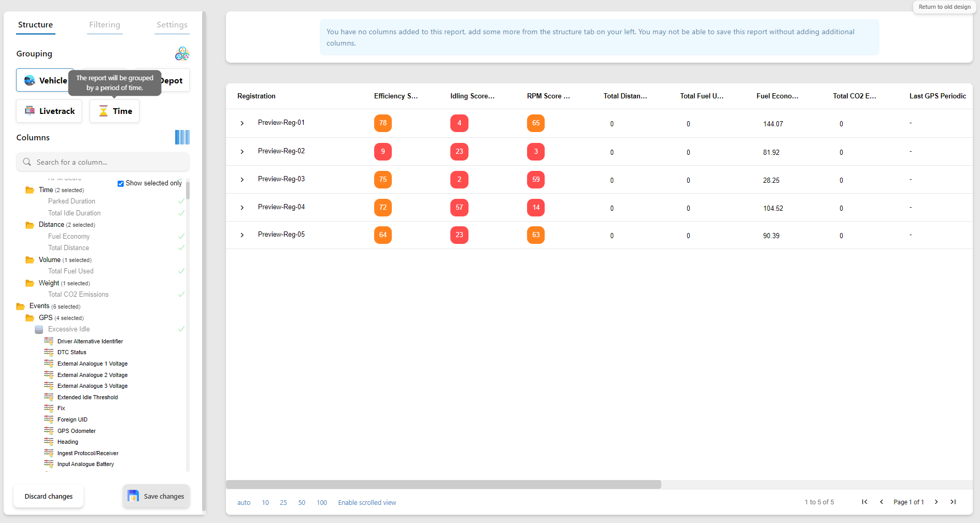Uncheck the Show selected only checkbox
Screen dimensions: 980x523
120,183
